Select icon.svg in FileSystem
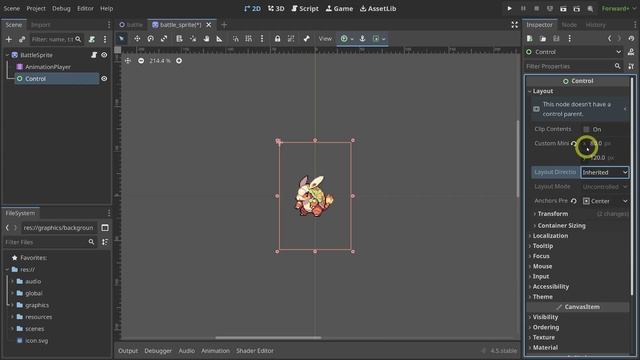This screenshot has width=640, height=360. [36, 340]
